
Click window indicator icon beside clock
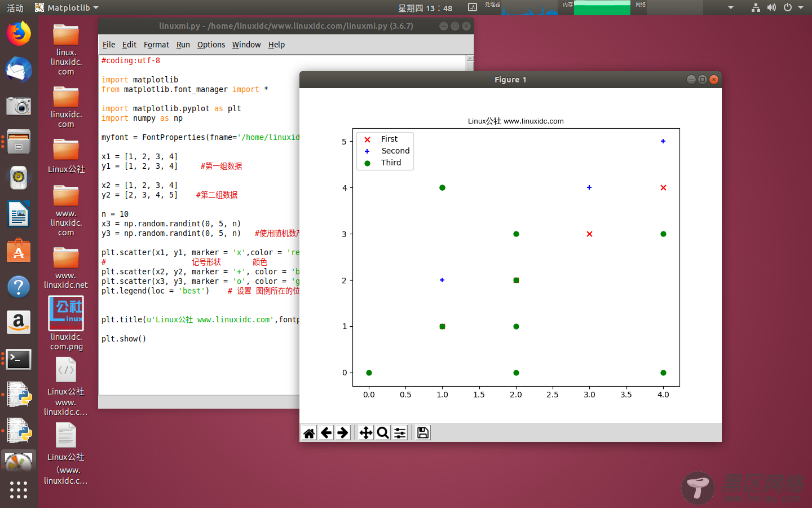tap(473, 7)
